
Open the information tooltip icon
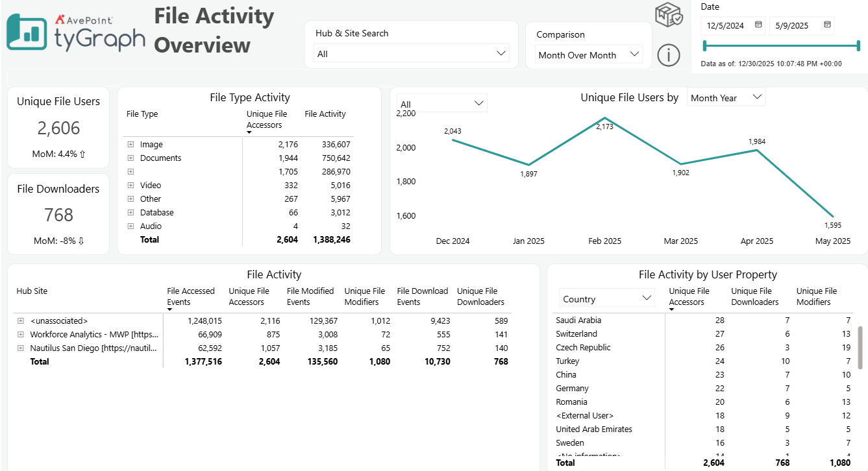click(x=669, y=55)
